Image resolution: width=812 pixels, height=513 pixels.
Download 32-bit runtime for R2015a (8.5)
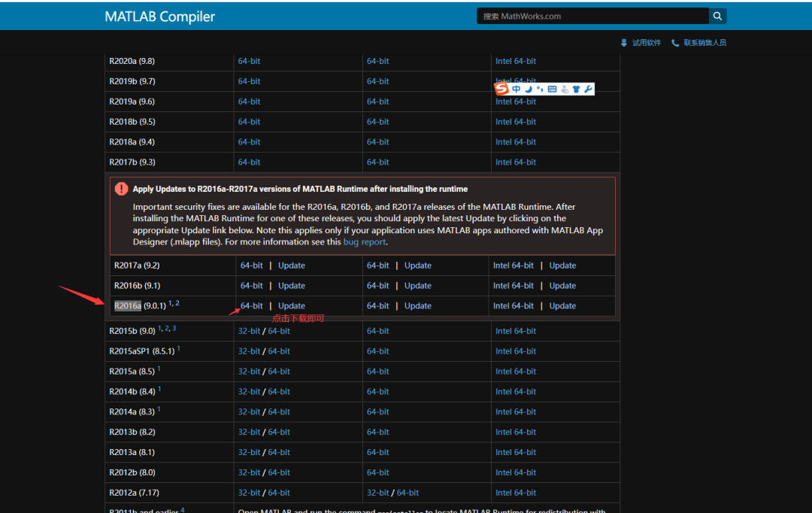click(249, 372)
